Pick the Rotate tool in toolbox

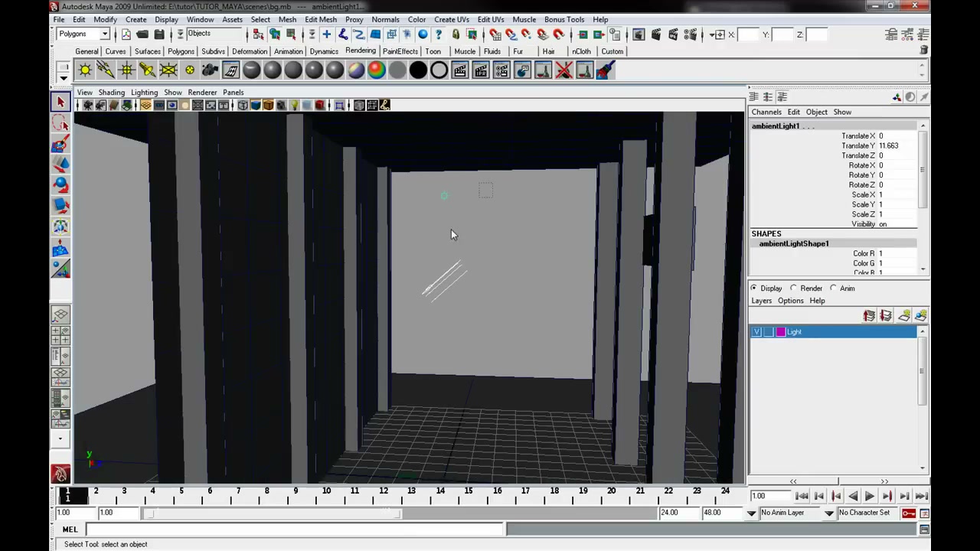(60, 185)
